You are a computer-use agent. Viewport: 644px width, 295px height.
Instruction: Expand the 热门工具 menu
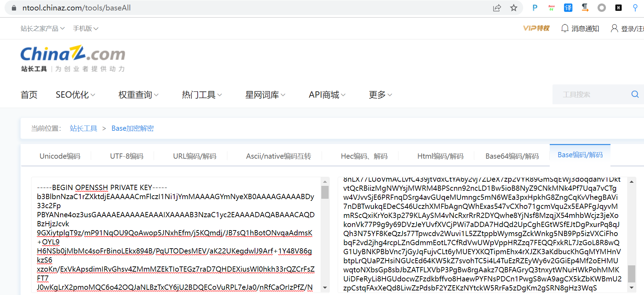pyautogui.click(x=202, y=94)
